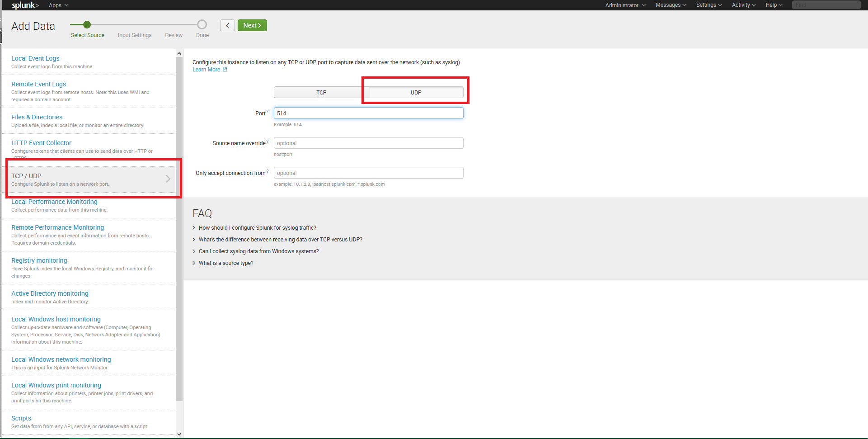Open the Activity menu
Screen dimensions: 868x439
[743, 5]
